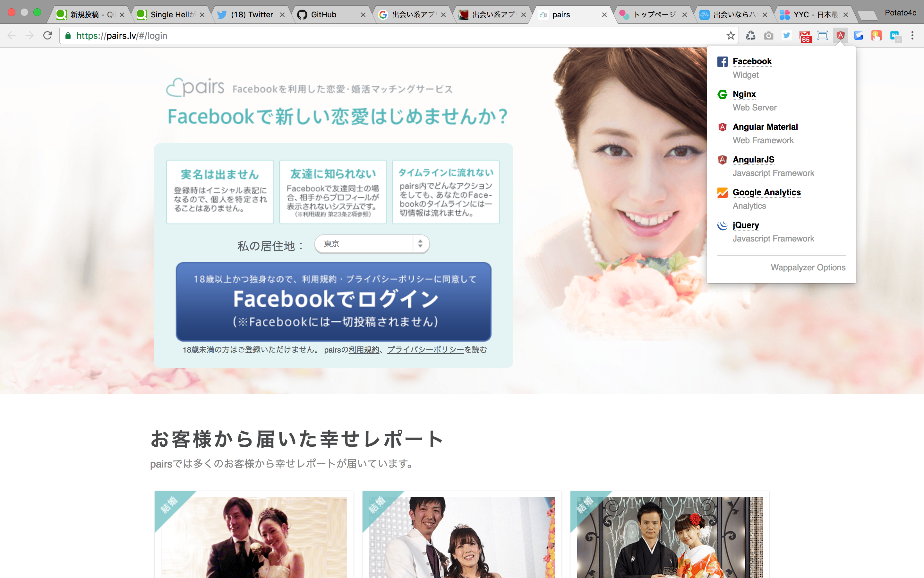The image size is (924, 578).
Task: Open Wappalyzer Options
Action: coord(808,267)
